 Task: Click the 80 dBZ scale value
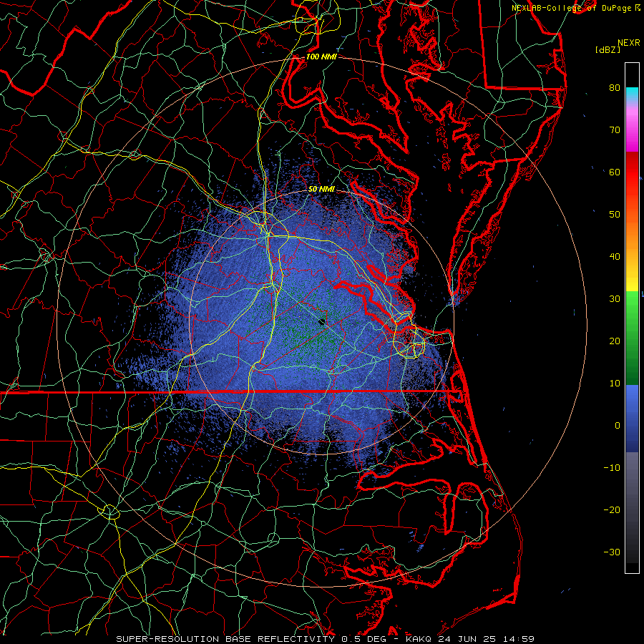615,87
